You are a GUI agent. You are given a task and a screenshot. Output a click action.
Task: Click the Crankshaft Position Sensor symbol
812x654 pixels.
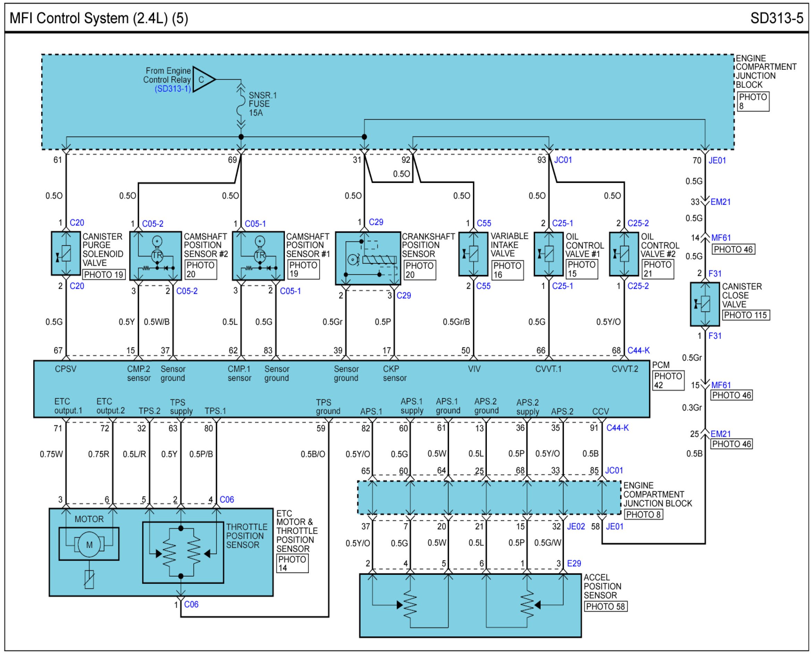367,258
